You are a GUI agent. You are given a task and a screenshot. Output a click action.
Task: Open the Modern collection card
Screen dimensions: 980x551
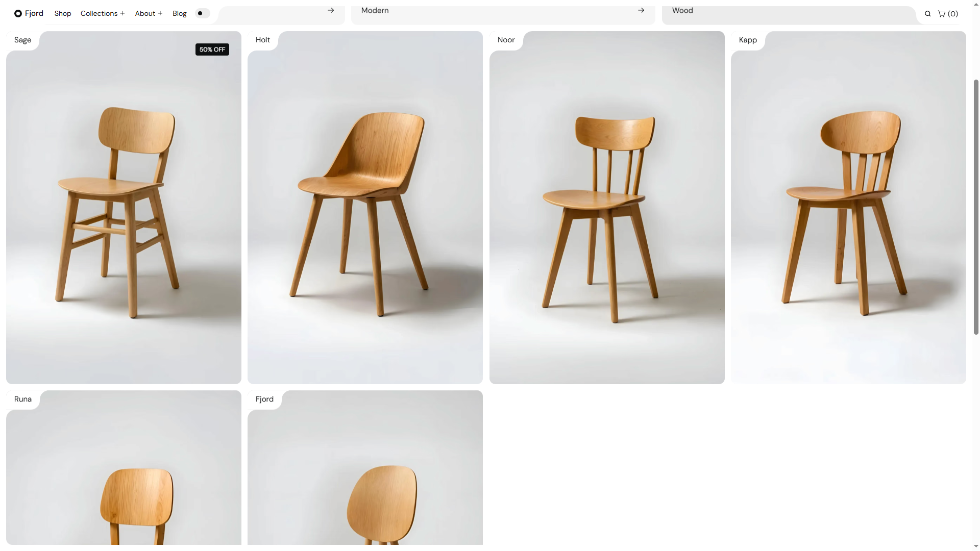pos(503,14)
